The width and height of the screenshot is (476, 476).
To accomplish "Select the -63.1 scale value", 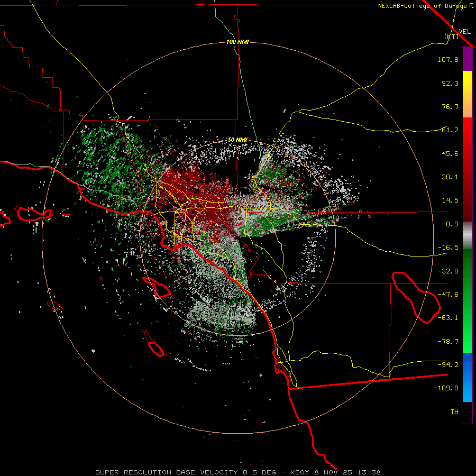I will pos(448,318).
